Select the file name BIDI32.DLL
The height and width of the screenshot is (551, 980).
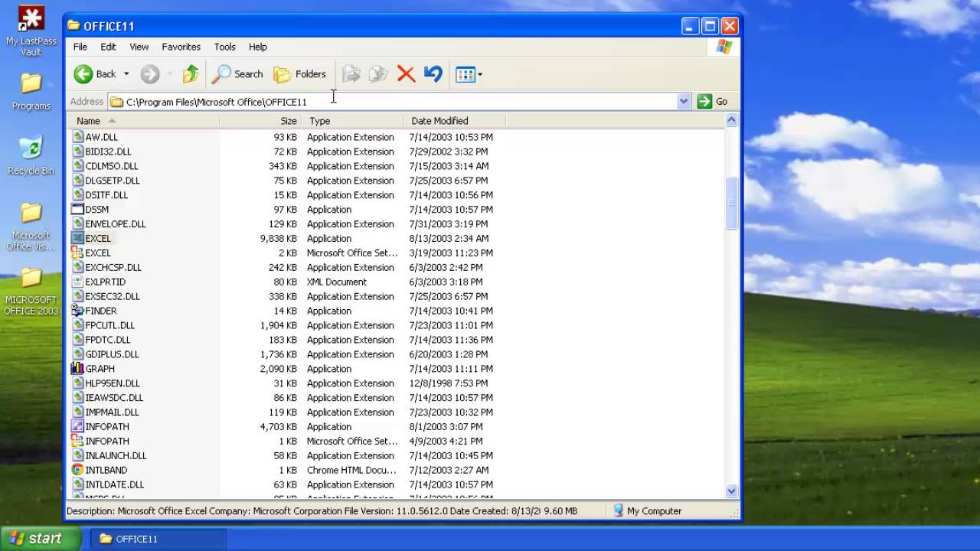pyautogui.click(x=108, y=152)
